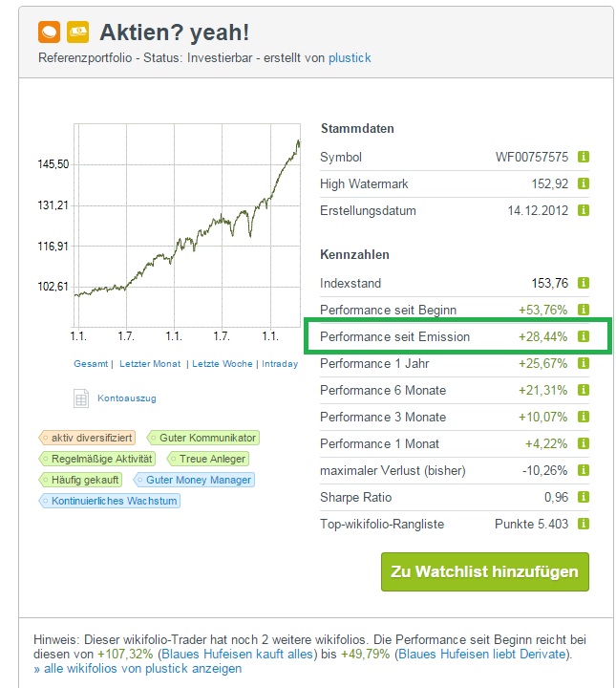Switch chart to Gesamt view

pyautogui.click(x=92, y=364)
